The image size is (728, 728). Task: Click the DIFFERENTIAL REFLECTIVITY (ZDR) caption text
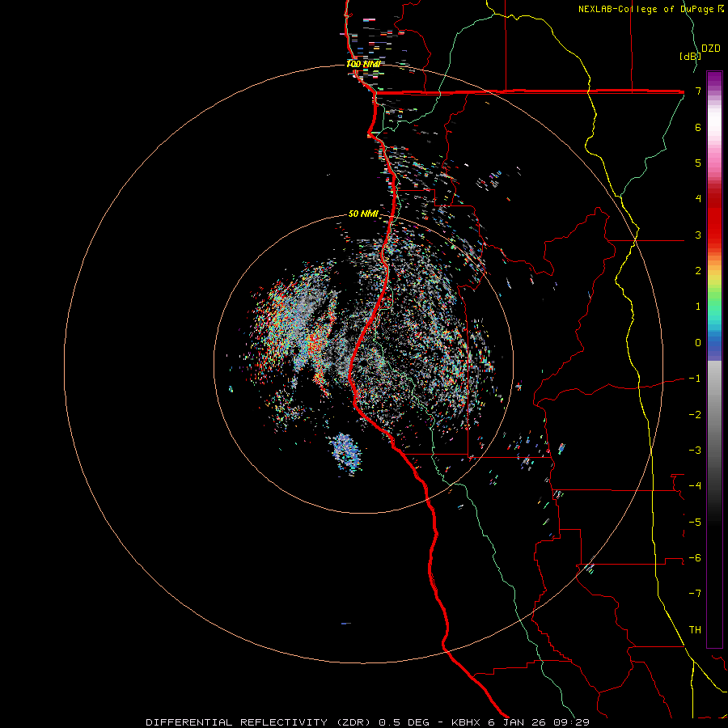coord(260,722)
